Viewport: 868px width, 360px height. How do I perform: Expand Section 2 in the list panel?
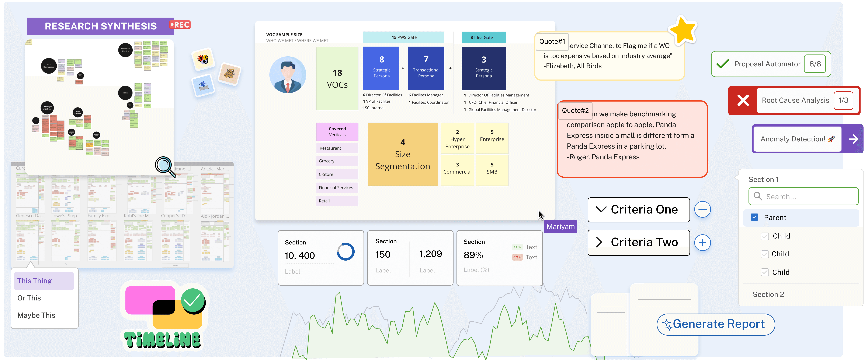(768, 294)
